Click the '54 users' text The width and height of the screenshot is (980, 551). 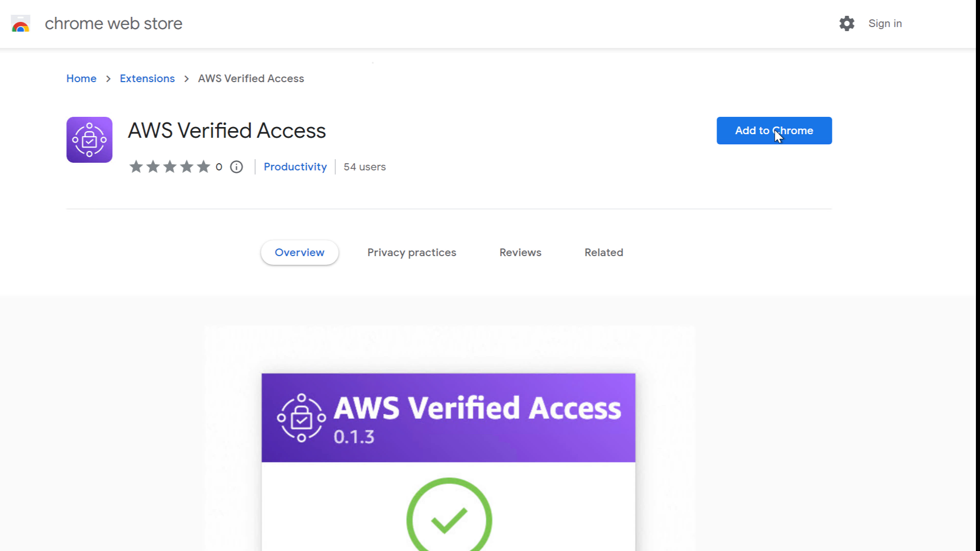pyautogui.click(x=364, y=167)
